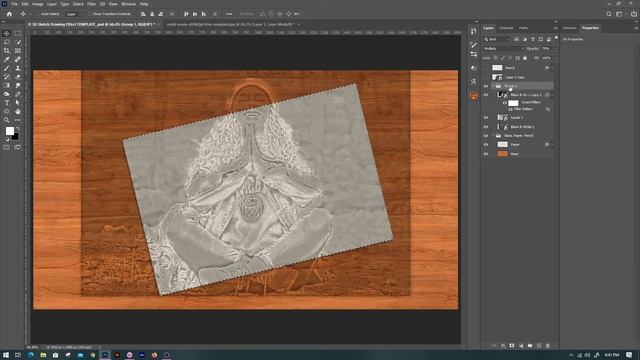Select the Eyedropper tool
Image resolution: width=640 pixels, height=360 pixels.
click(7, 60)
